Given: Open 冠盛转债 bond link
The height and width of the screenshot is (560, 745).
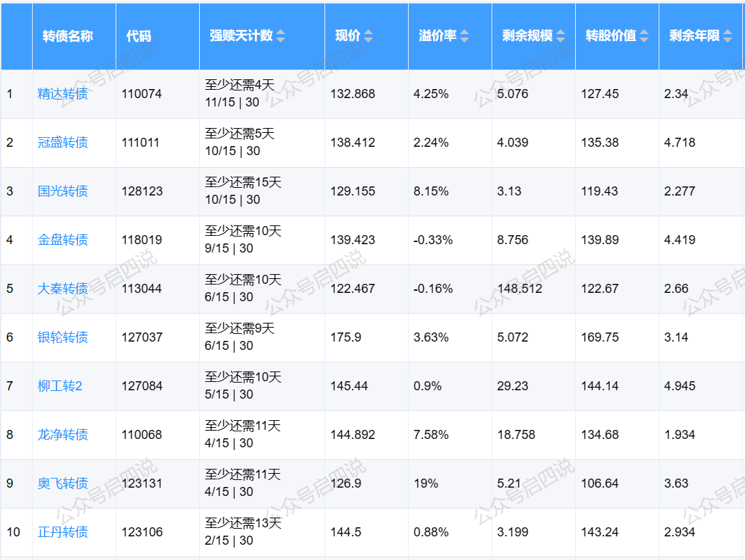Looking at the screenshot, I should click(63, 143).
